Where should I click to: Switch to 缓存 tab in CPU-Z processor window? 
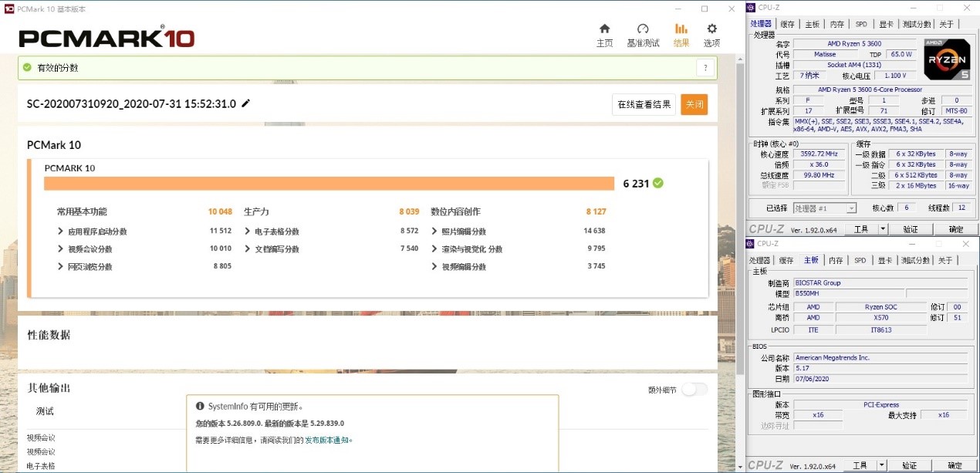787,24
